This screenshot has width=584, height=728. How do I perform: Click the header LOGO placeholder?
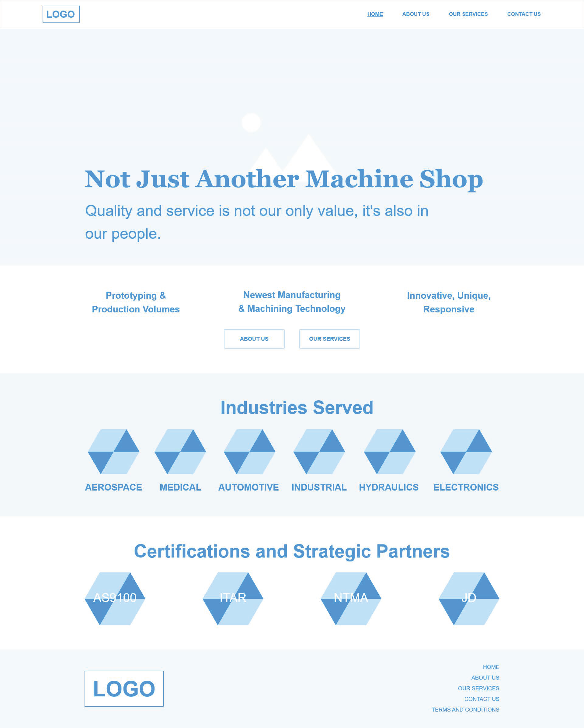coord(61,14)
